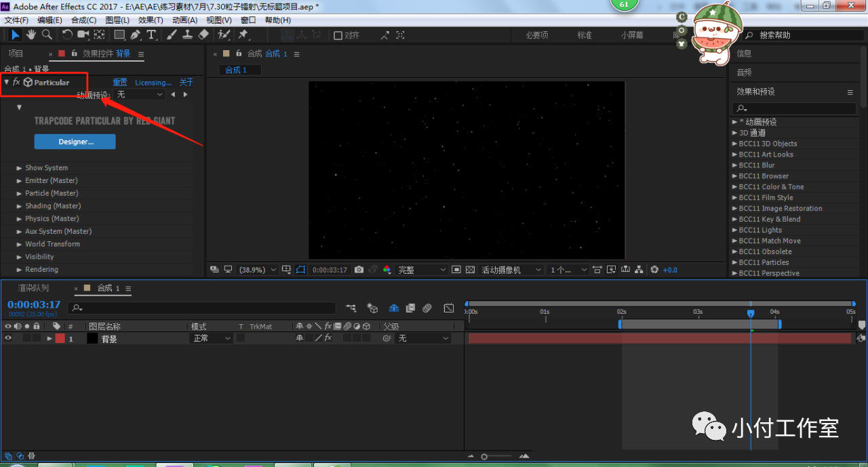Select the Zoom magnifier tool
The width and height of the screenshot is (868, 467).
(x=47, y=35)
